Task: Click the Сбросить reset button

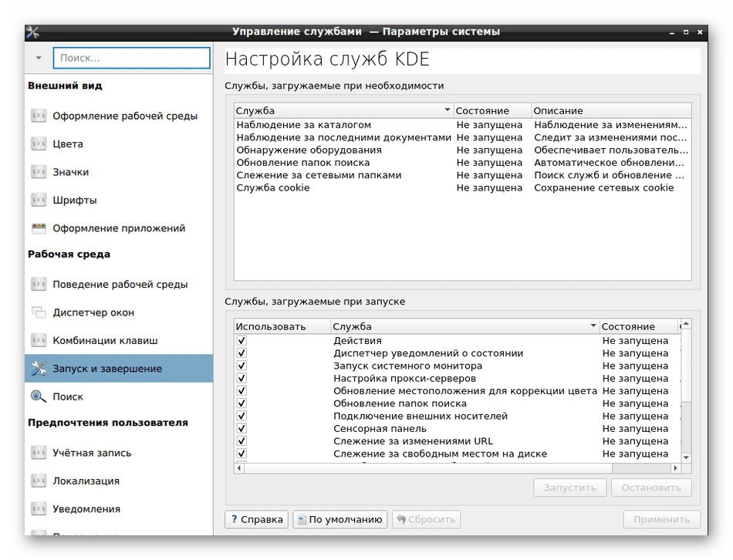Action: tap(427, 519)
